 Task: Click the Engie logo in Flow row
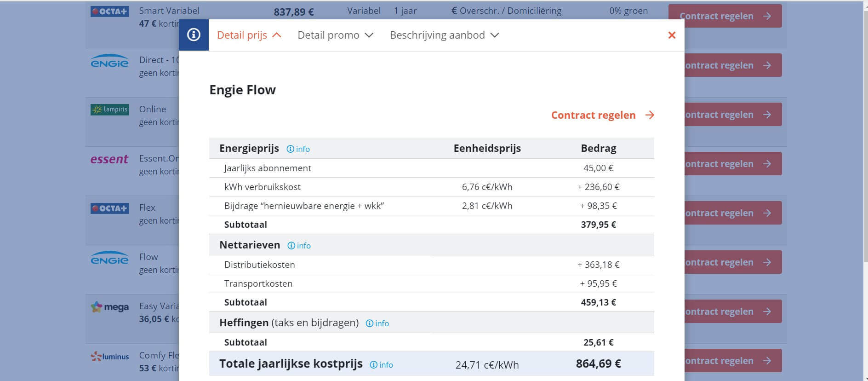(109, 258)
